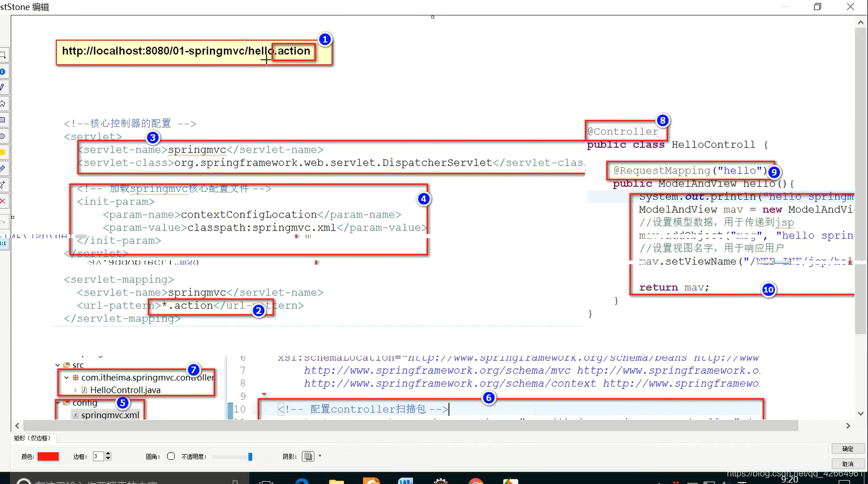Image resolution: width=868 pixels, height=484 pixels.
Task: Click the classpath:springmvc.xml param-value line
Action: [265, 228]
